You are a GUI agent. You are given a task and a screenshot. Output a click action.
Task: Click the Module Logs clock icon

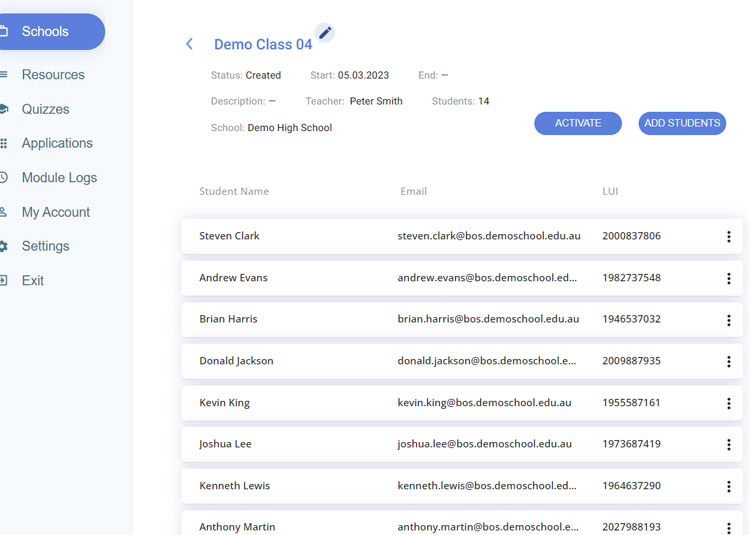(4, 178)
